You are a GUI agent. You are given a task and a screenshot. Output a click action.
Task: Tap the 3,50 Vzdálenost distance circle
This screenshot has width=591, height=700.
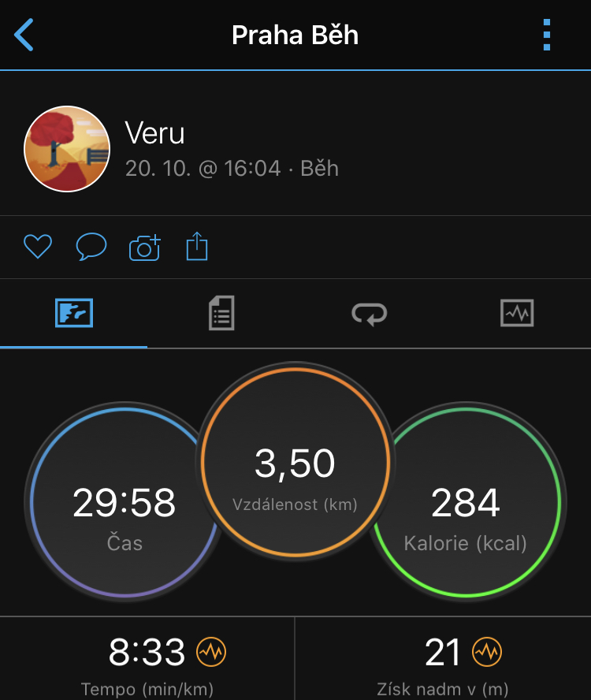coord(295,462)
